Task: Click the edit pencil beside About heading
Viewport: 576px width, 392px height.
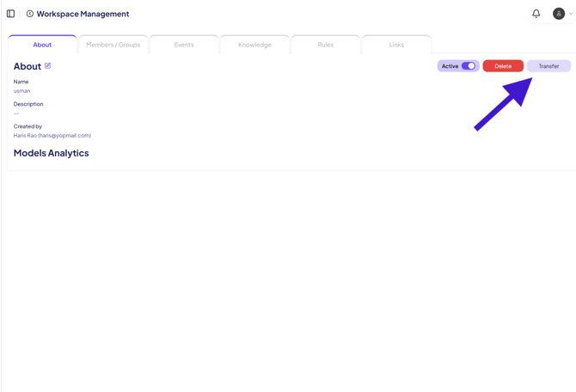Action: 48,65
